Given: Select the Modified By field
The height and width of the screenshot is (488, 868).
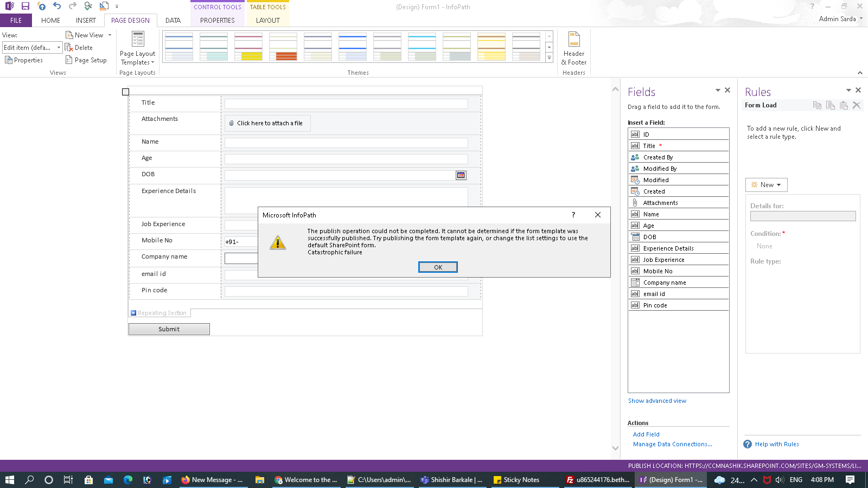Looking at the screenshot, I should tap(678, 168).
